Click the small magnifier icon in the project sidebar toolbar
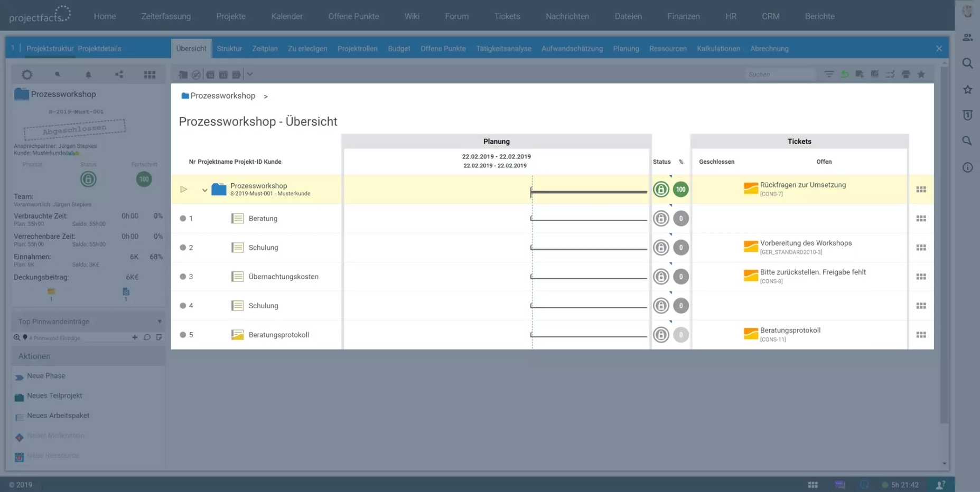The height and width of the screenshot is (492, 980). pos(58,74)
